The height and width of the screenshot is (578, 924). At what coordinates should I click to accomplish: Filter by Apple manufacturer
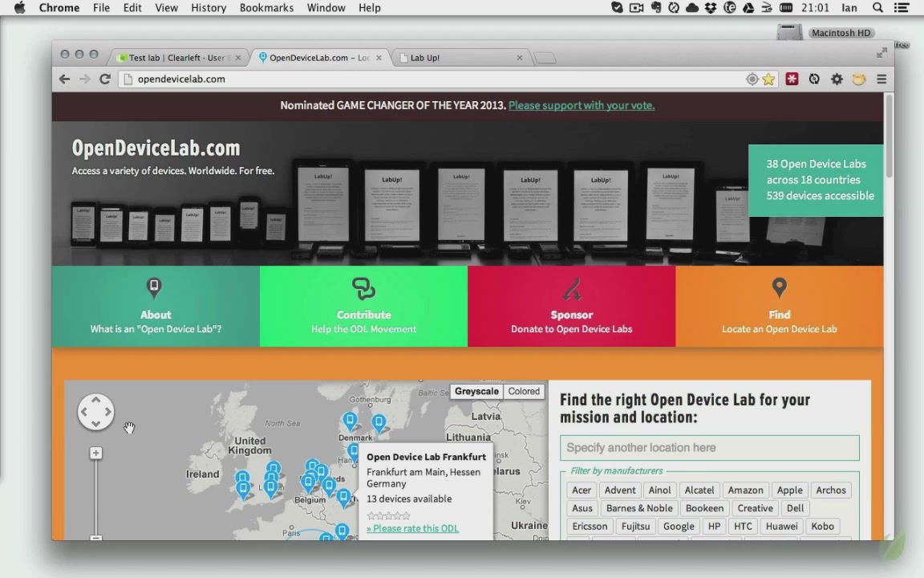pyautogui.click(x=789, y=490)
